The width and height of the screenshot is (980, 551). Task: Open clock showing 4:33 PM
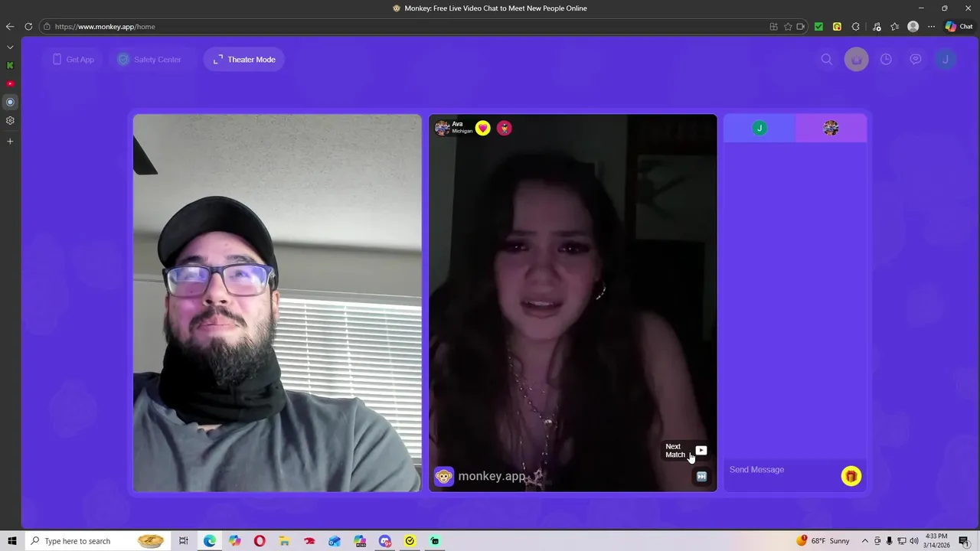click(x=936, y=541)
